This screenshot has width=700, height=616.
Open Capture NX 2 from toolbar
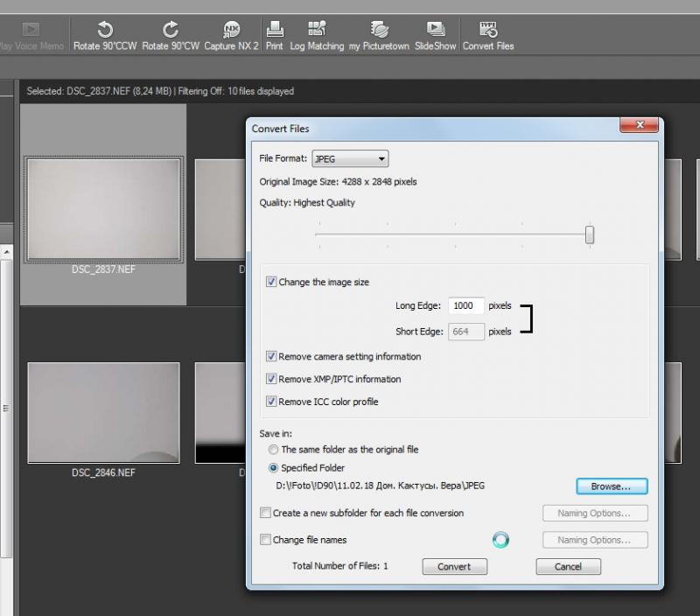click(231, 30)
